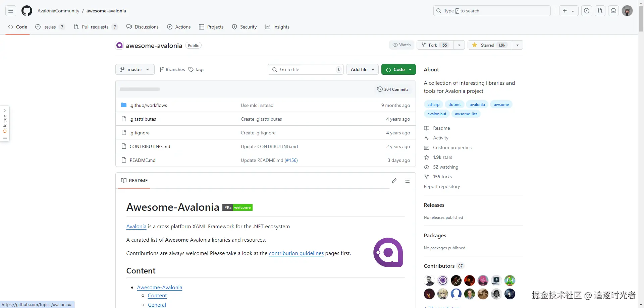Open the .gitignore file

pos(140,133)
